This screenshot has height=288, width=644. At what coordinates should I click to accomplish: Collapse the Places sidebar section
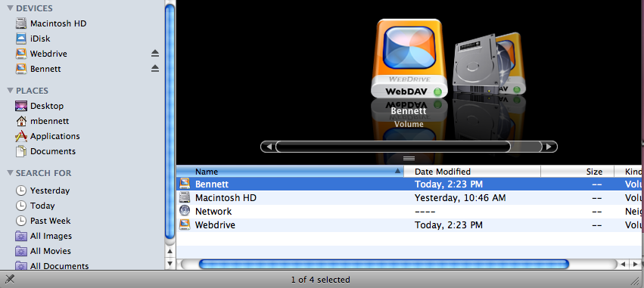pyautogui.click(x=10, y=91)
